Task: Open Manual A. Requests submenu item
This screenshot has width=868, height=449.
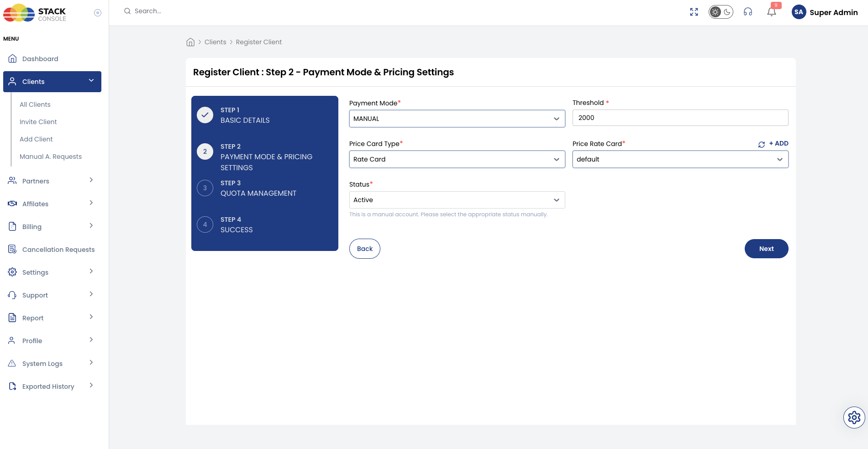Action: (51, 157)
